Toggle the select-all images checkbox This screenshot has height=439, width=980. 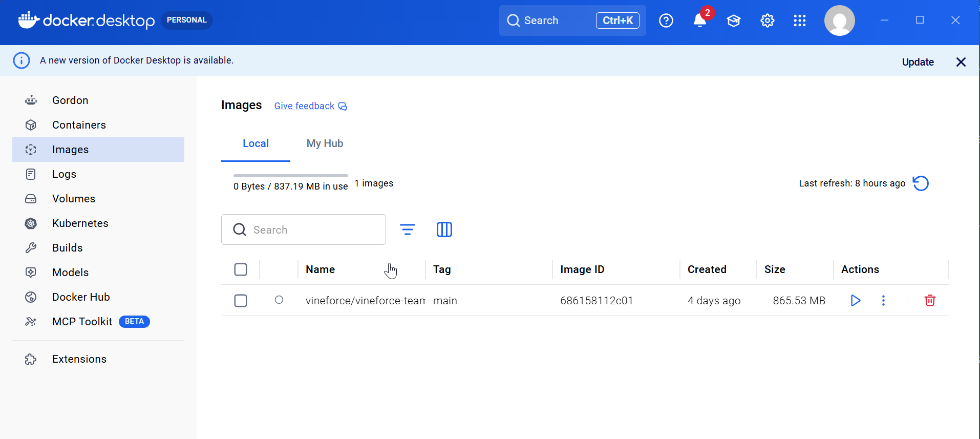click(241, 269)
